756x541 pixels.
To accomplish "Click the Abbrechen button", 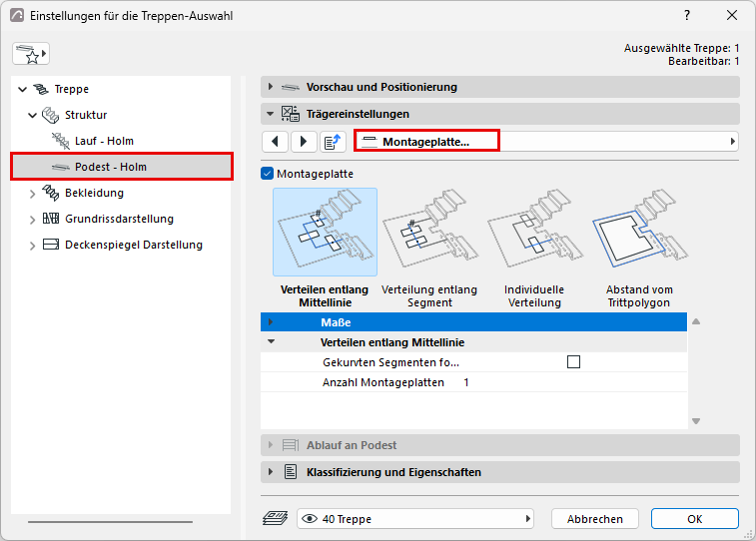I will tap(595, 519).
